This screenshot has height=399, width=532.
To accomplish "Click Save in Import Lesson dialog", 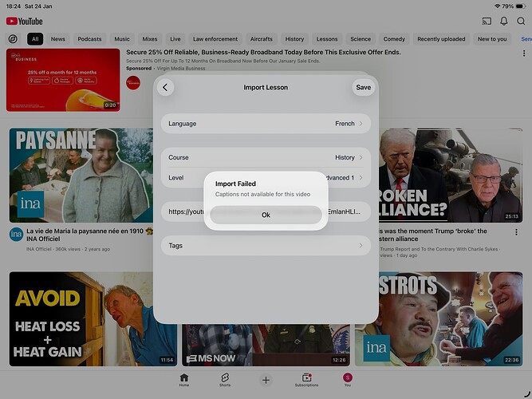I will (x=363, y=87).
